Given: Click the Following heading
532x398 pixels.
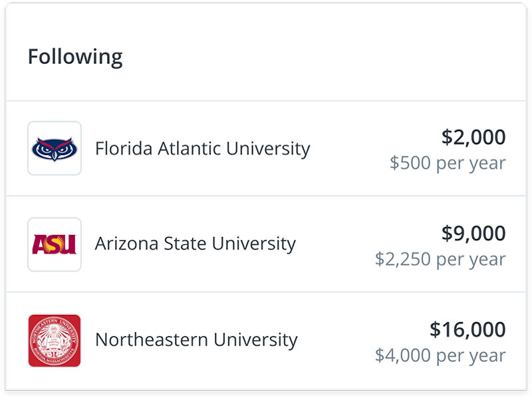Looking at the screenshot, I should pyautogui.click(x=75, y=57).
